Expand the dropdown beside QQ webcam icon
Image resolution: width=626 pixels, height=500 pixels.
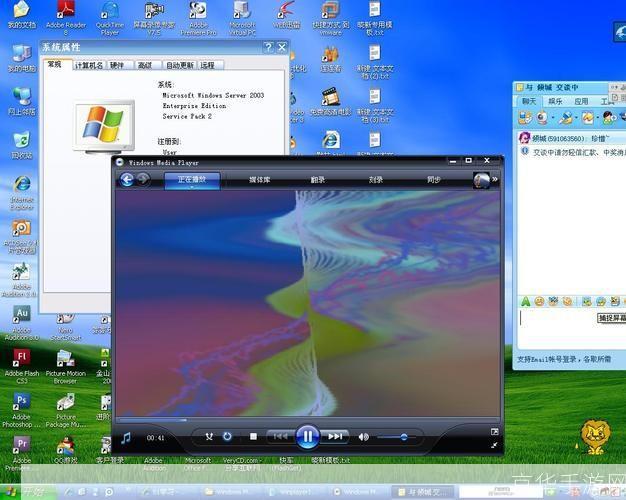pos(553,118)
